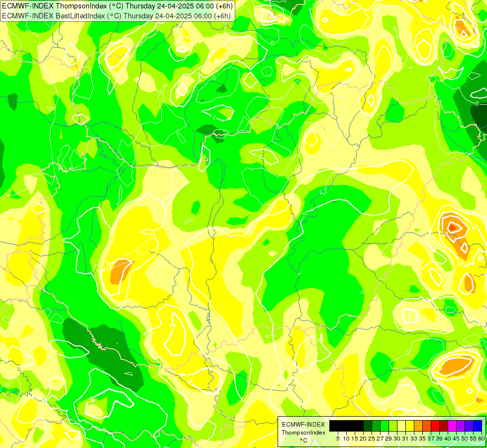The height and width of the screenshot is (448, 487).
Task: Click the legend tick label '5'
Action: click(338, 439)
